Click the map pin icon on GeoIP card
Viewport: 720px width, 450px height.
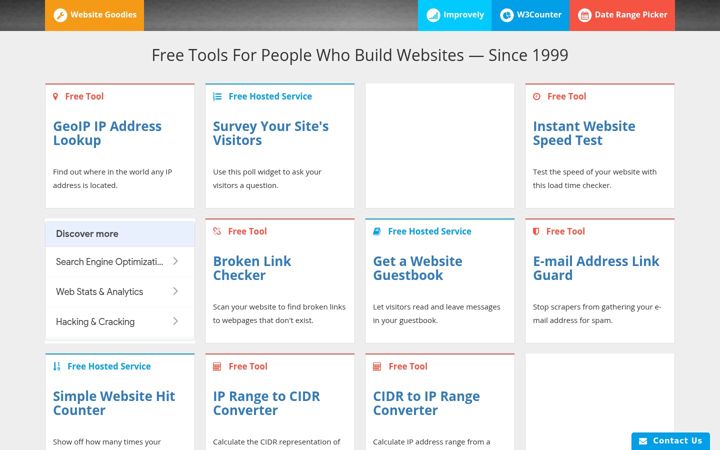(56, 96)
